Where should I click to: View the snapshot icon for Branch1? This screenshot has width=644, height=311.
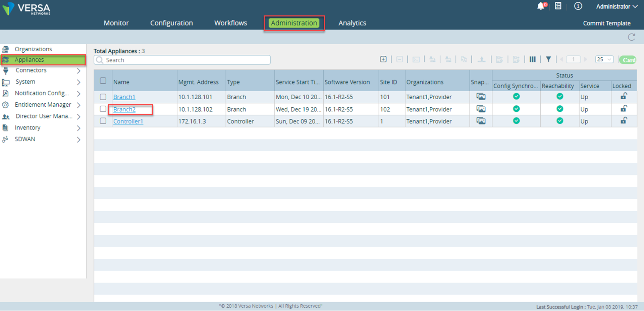(x=481, y=97)
